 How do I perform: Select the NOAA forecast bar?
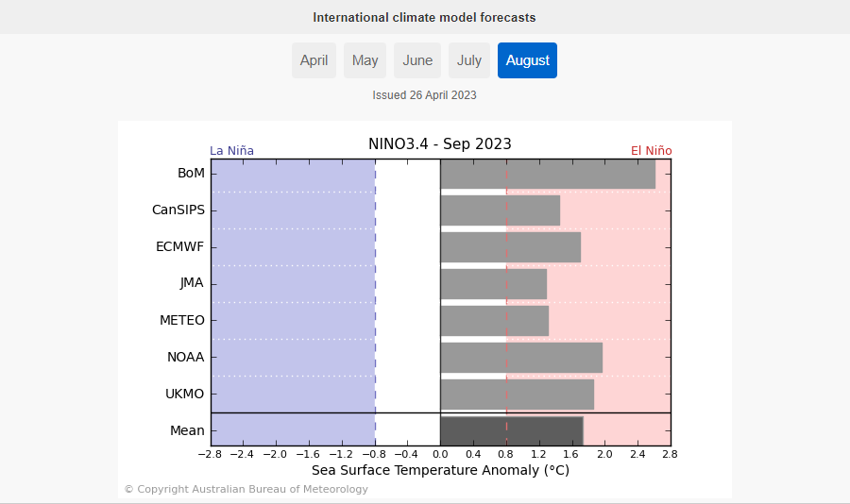520,357
